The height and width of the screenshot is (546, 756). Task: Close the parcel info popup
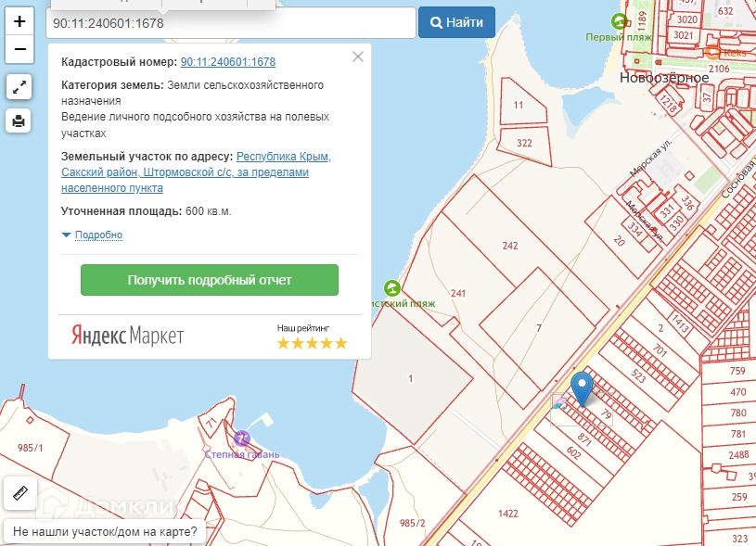tap(358, 57)
